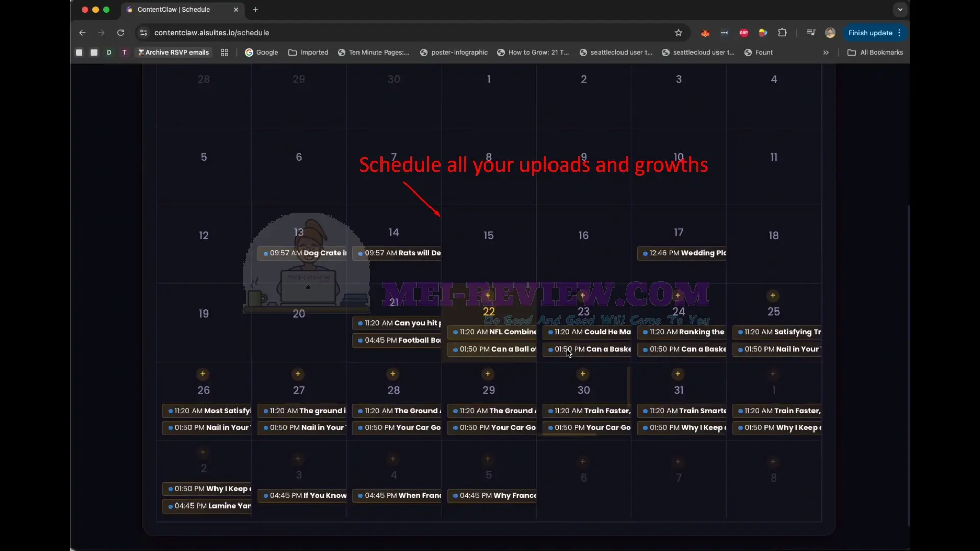Open the 04:45 PM Football event on 21
Viewport: 980px width, 551px height.
397,341
